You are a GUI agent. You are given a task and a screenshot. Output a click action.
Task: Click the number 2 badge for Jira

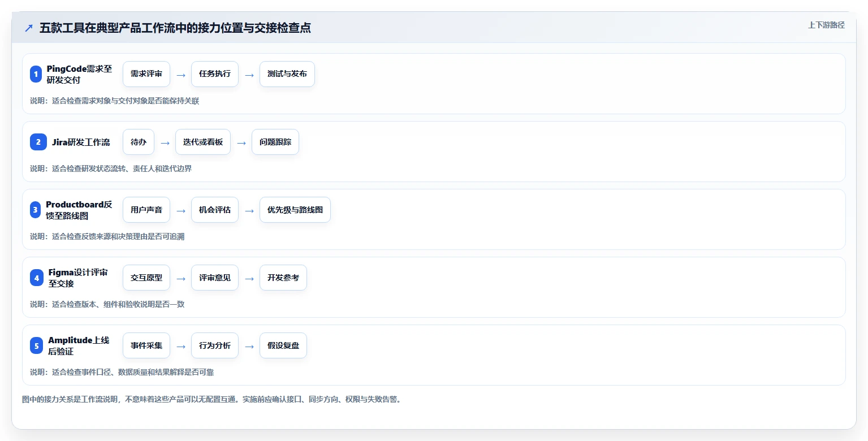[38, 142]
